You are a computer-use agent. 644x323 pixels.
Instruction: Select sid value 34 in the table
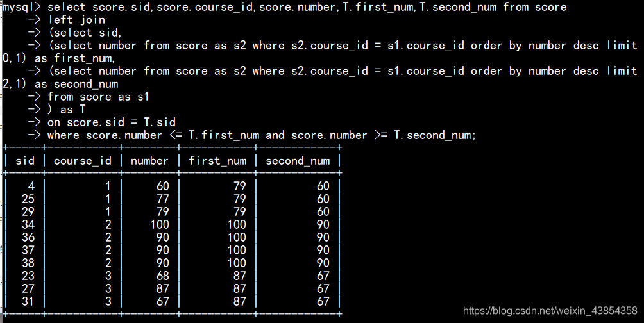click(28, 224)
